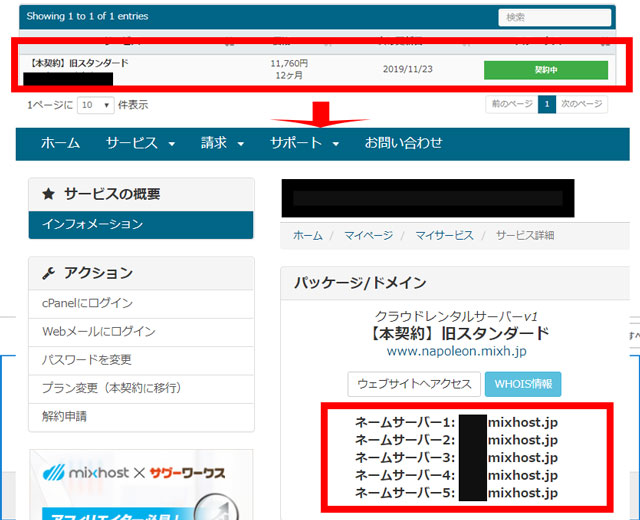Expand the サービス navigation menu
The width and height of the screenshot is (640, 520).
pyautogui.click(x=140, y=143)
